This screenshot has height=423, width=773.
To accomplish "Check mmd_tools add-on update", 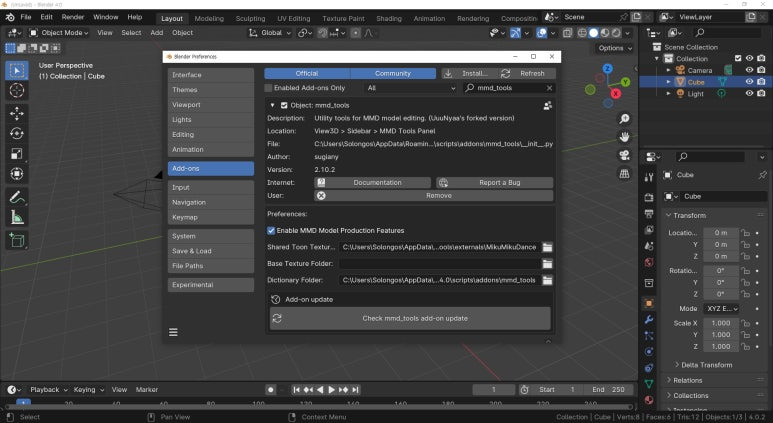I will point(410,318).
